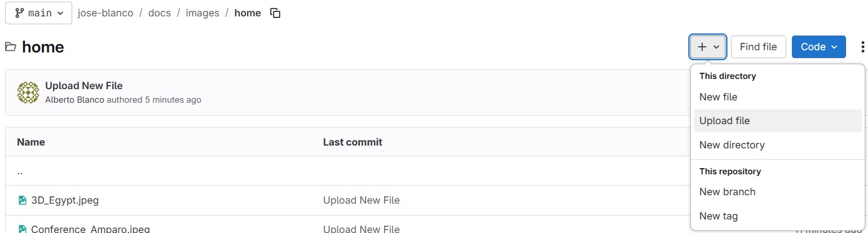The height and width of the screenshot is (233, 868).
Task: Click the image file icon for 3D_Egypt.jpeg
Action: click(23, 200)
